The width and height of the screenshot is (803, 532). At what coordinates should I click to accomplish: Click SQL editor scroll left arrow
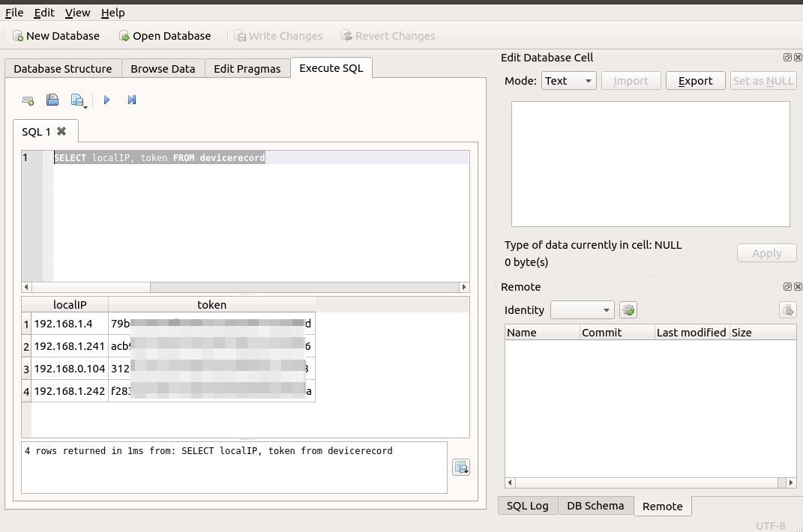[x=26, y=287]
